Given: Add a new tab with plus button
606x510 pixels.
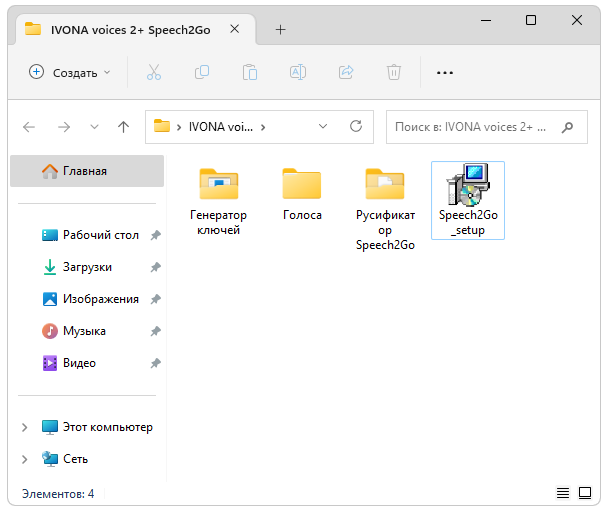Looking at the screenshot, I should click(x=281, y=29).
